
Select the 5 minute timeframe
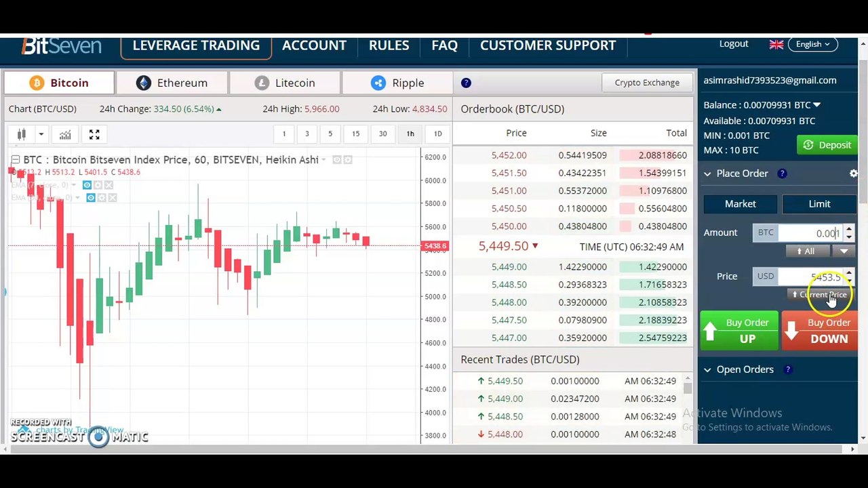click(x=330, y=134)
